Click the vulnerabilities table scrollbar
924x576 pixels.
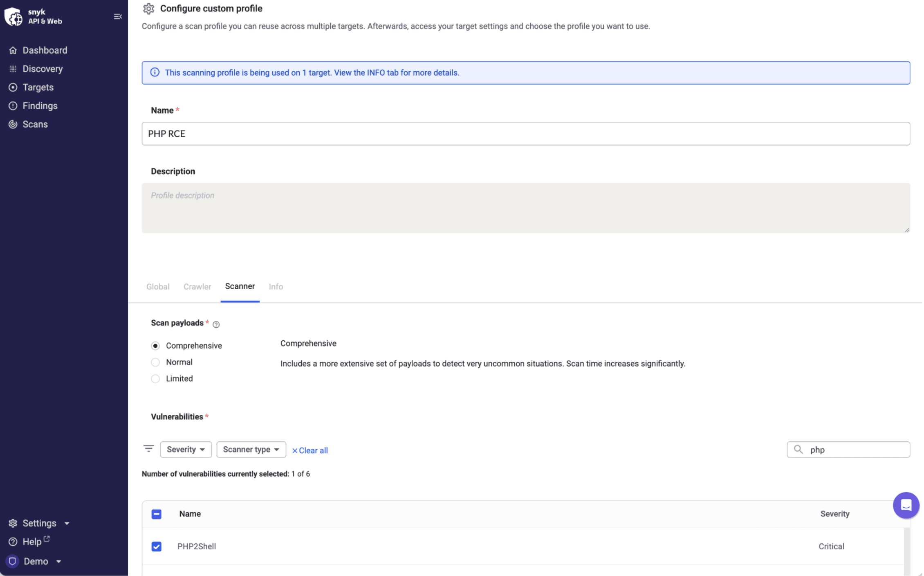tap(906, 551)
